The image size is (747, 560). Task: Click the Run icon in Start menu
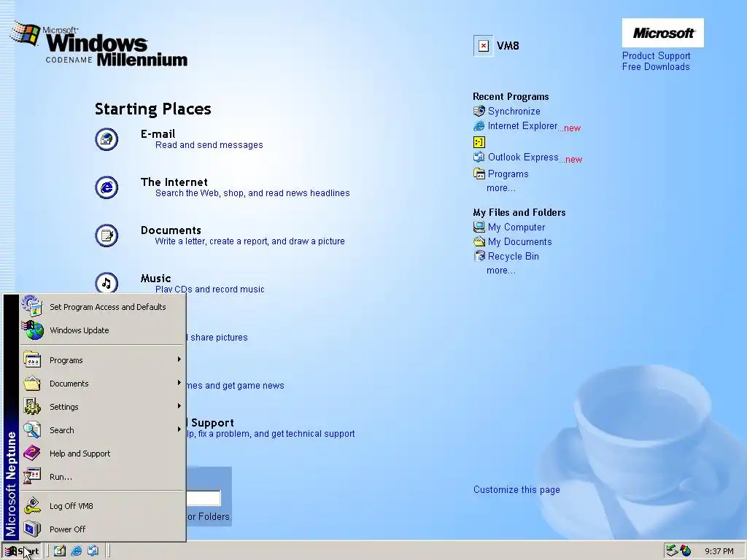pos(32,477)
